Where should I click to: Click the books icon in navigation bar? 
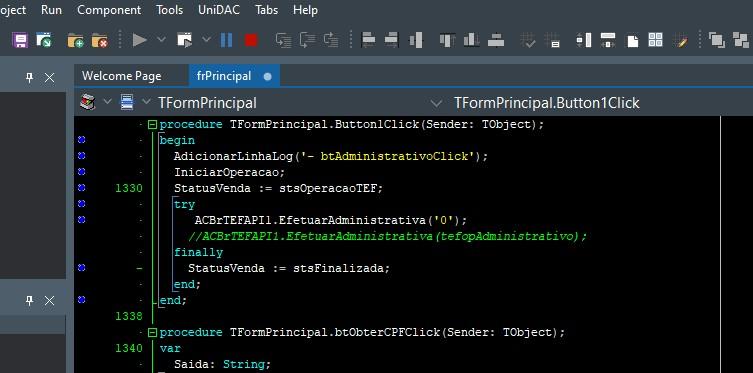click(x=88, y=102)
